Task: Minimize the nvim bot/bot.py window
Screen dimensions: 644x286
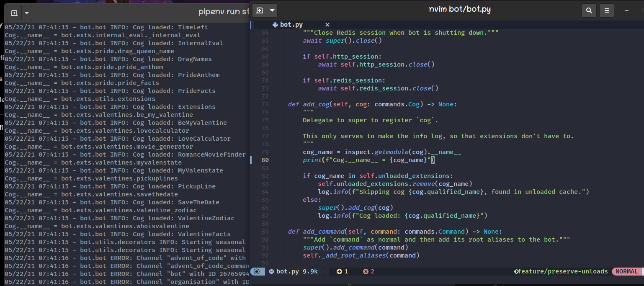Action: 627,10
